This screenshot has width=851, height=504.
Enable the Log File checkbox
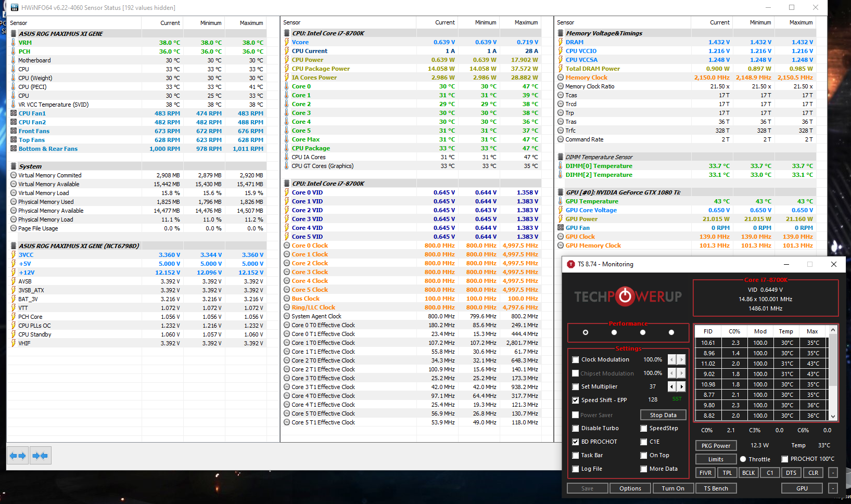[575, 469]
